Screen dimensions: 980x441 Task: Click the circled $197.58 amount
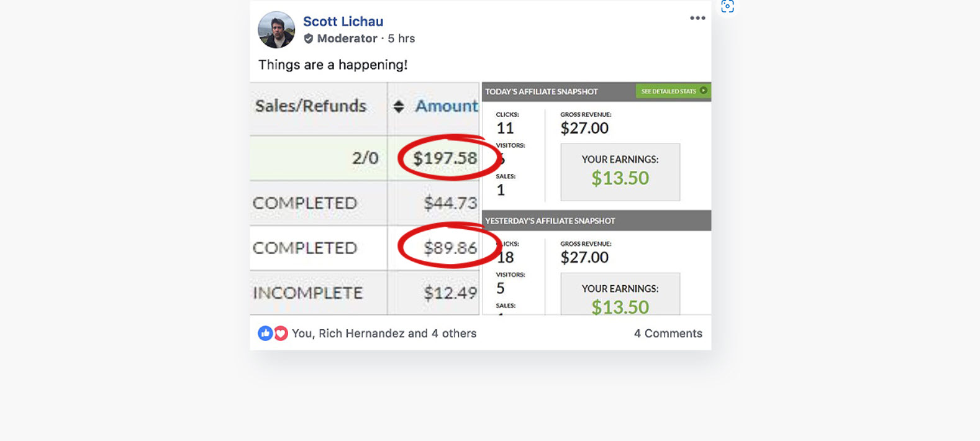[445, 158]
